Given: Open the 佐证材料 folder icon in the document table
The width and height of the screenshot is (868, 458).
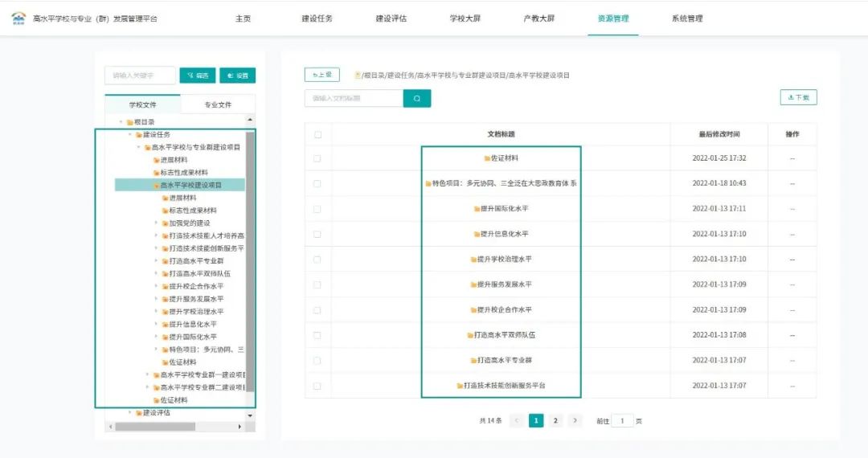Looking at the screenshot, I should pos(487,158).
